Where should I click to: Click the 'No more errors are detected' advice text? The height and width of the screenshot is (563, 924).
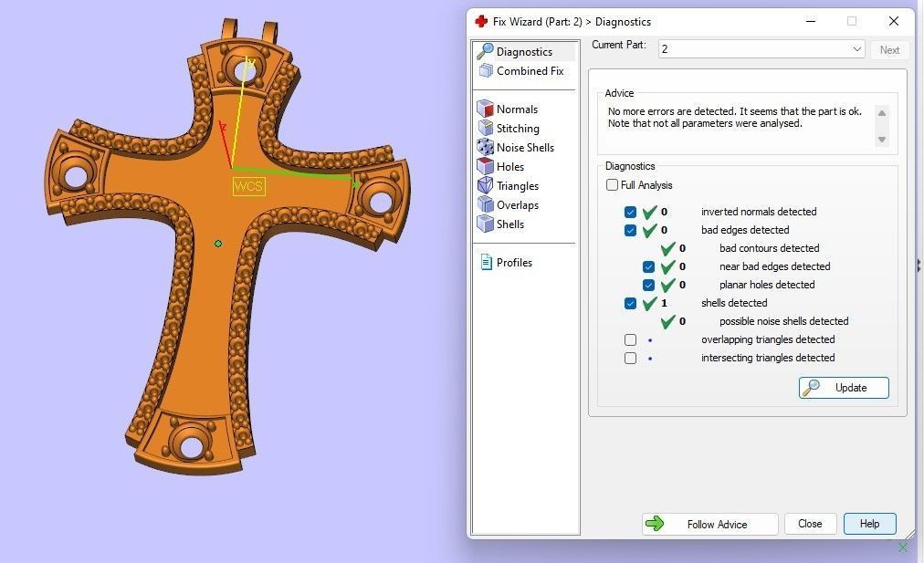[734, 117]
